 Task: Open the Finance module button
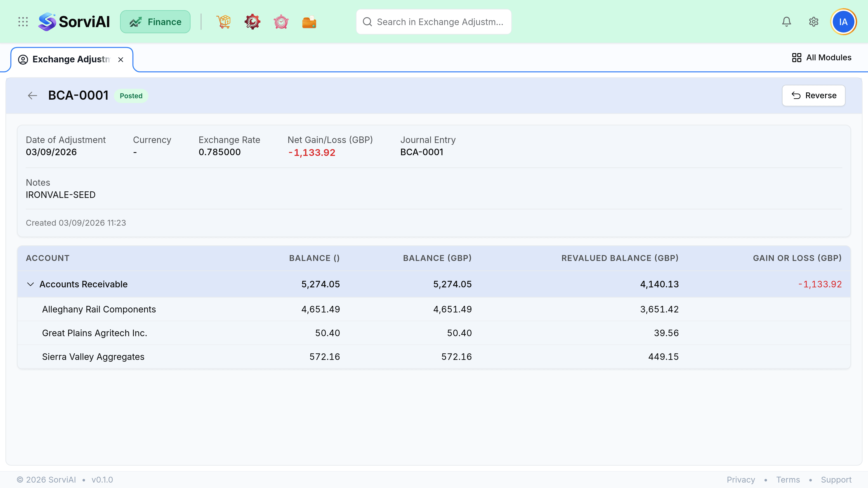pyautogui.click(x=155, y=22)
